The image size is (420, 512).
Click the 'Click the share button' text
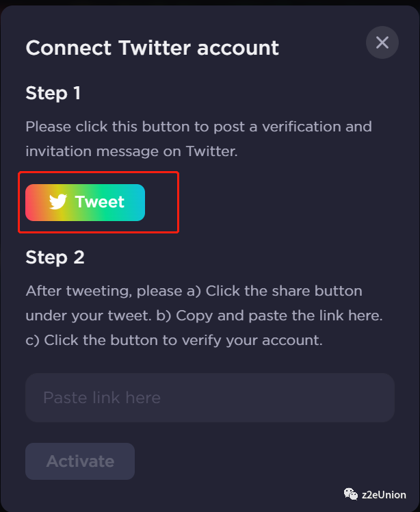[x=283, y=291]
